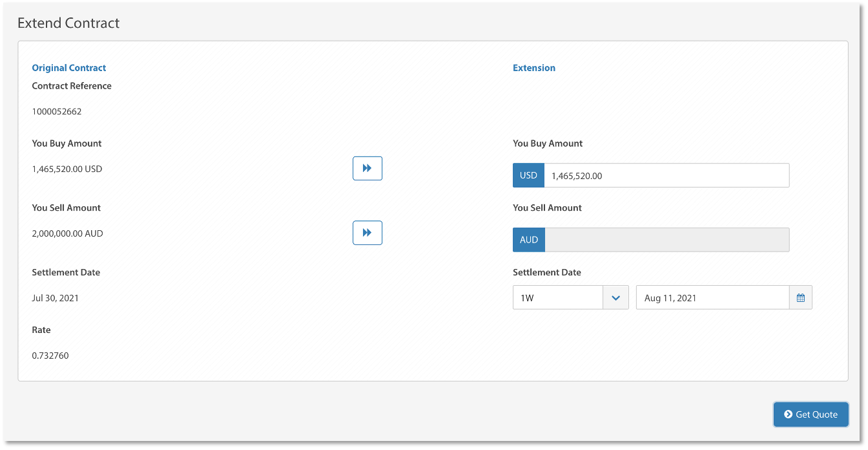Expand the settlement tenor chevron
868x450 pixels.
click(x=615, y=298)
